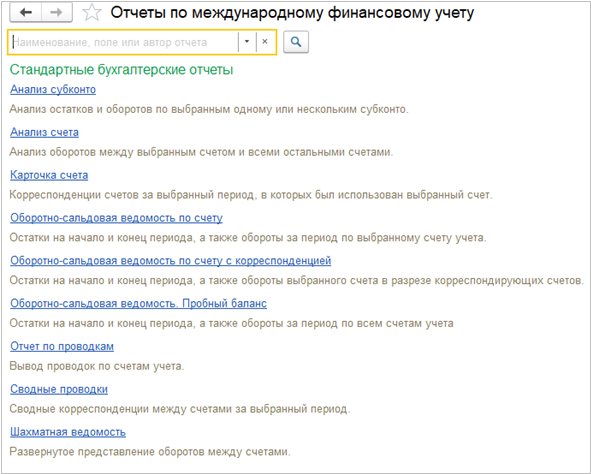Clear the search field with the x icon
591x474 pixels.
coord(265,41)
